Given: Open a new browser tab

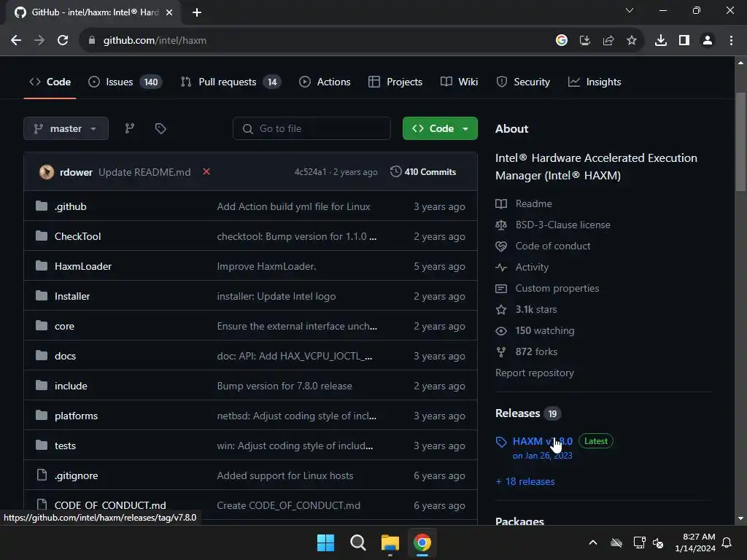Looking at the screenshot, I should tap(197, 12).
